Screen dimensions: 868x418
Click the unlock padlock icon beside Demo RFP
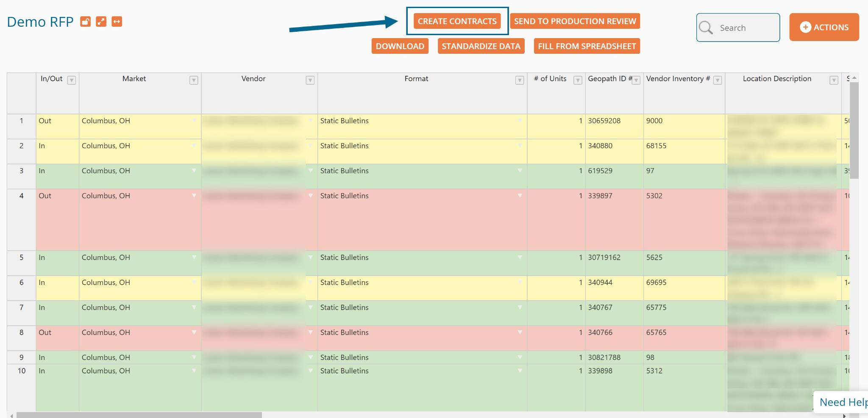click(x=86, y=22)
